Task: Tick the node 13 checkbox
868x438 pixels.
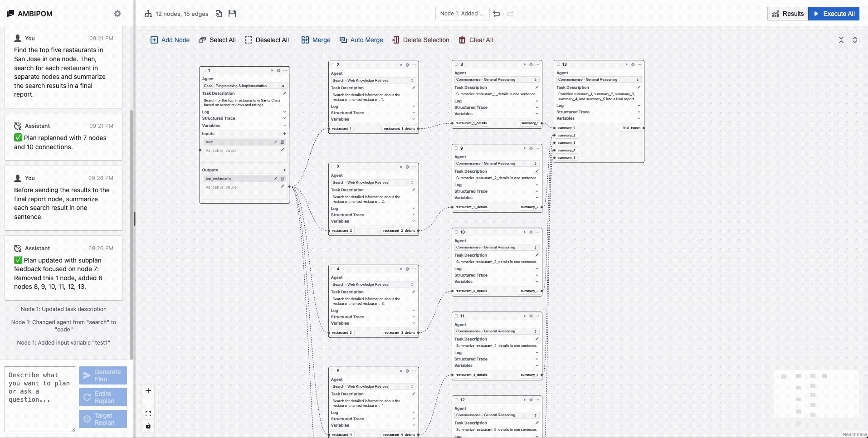Action: point(559,64)
